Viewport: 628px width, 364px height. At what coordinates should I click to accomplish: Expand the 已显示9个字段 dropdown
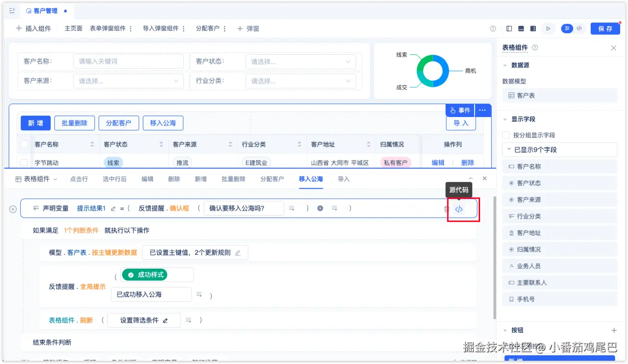point(559,150)
